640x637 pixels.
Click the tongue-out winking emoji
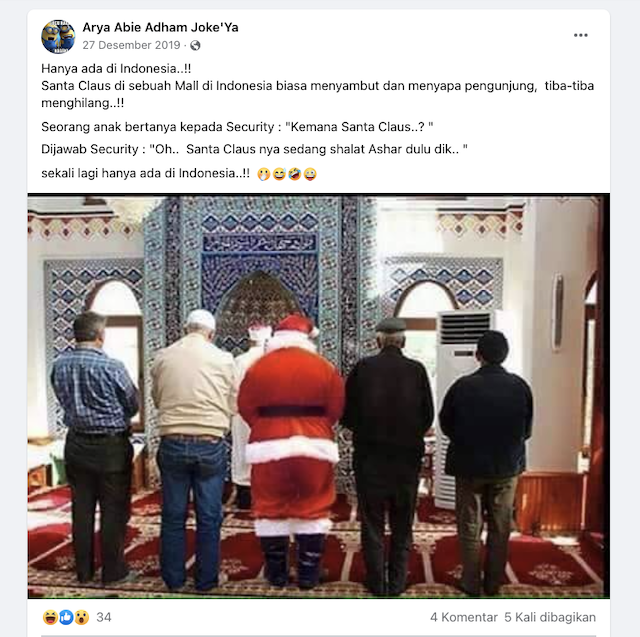310,174
